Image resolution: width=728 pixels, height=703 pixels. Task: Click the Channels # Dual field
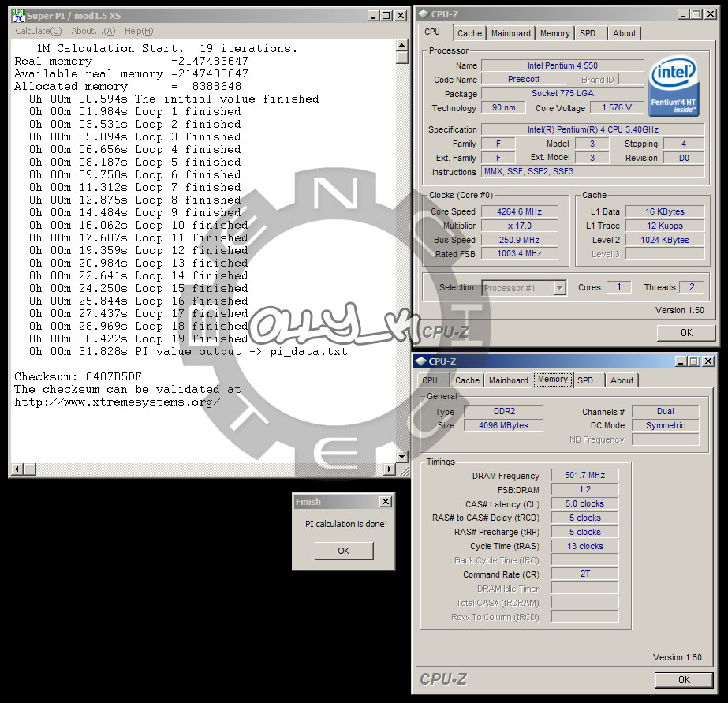[665, 411]
